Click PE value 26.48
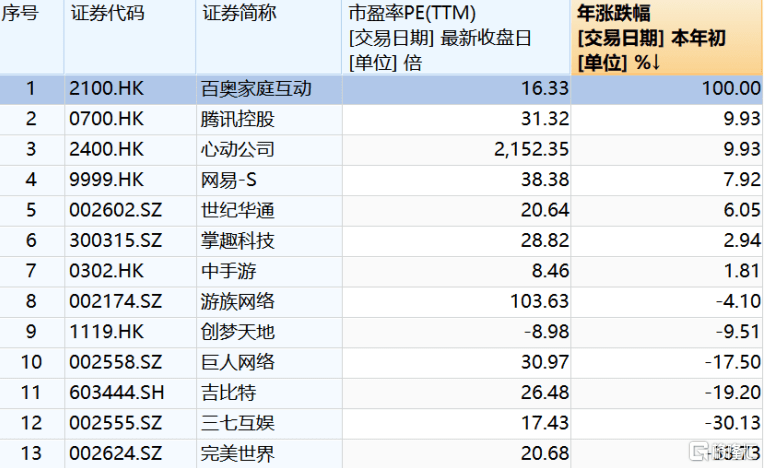 pyautogui.click(x=545, y=393)
